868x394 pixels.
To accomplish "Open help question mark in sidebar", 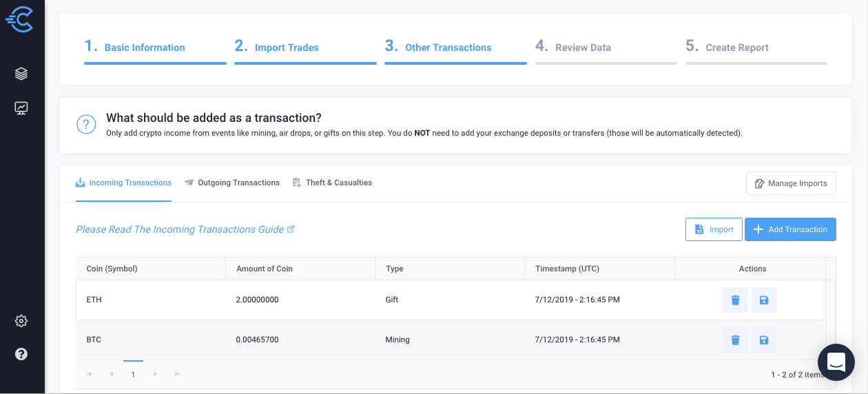I will coord(21,354).
